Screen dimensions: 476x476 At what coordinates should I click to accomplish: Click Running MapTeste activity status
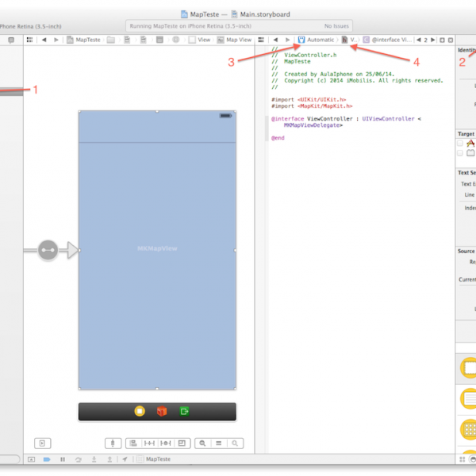190,26
